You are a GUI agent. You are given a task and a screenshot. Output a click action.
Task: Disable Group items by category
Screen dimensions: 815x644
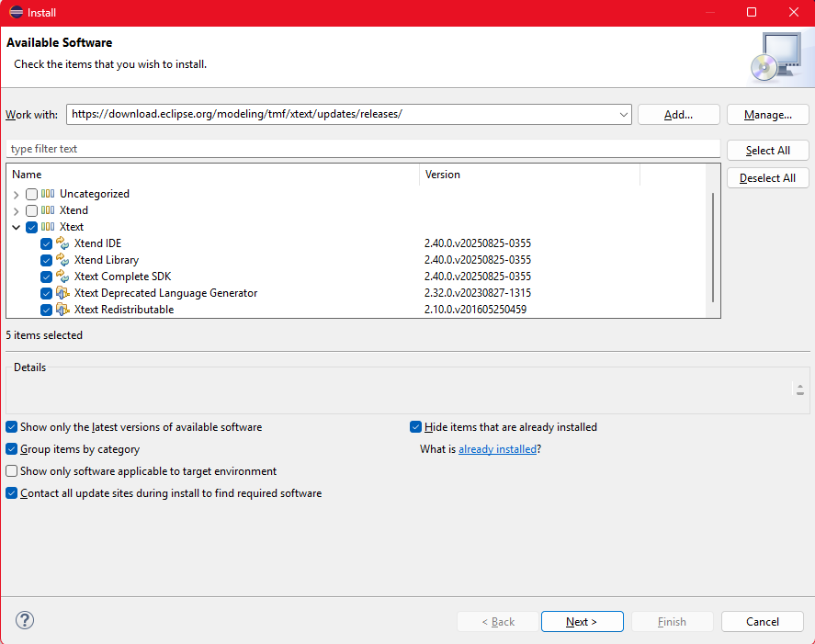point(11,449)
